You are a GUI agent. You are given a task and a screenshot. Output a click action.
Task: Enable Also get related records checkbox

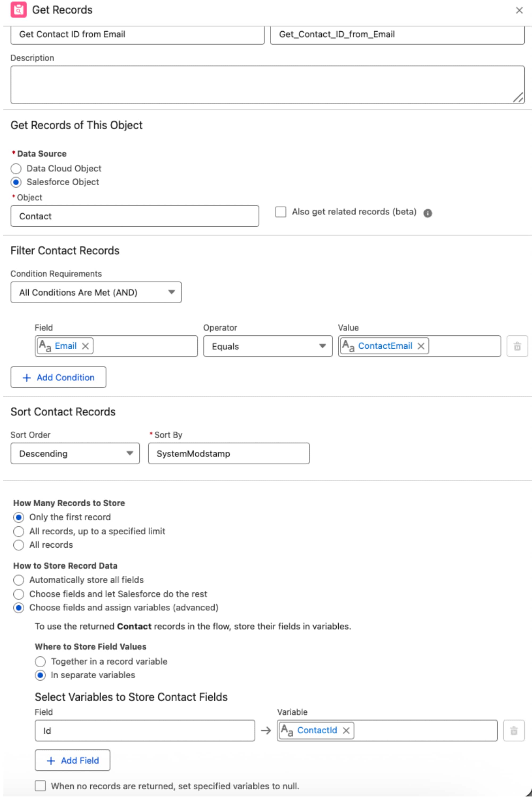point(281,212)
